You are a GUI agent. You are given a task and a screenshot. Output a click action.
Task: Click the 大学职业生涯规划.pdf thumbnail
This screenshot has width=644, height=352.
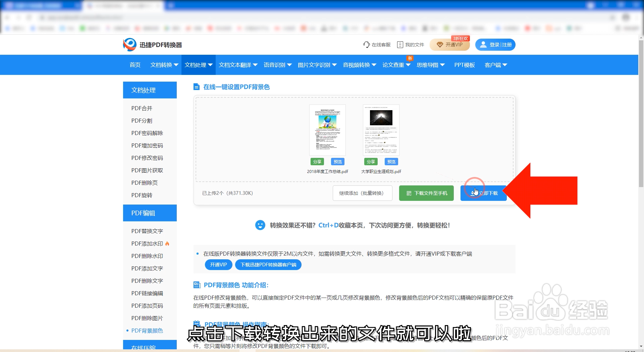[381, 130]
